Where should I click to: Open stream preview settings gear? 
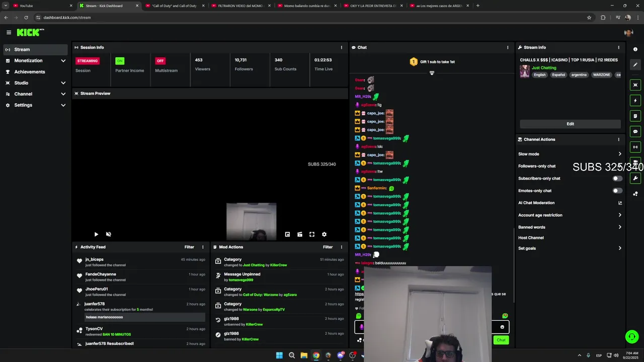(x=324, y=234)
